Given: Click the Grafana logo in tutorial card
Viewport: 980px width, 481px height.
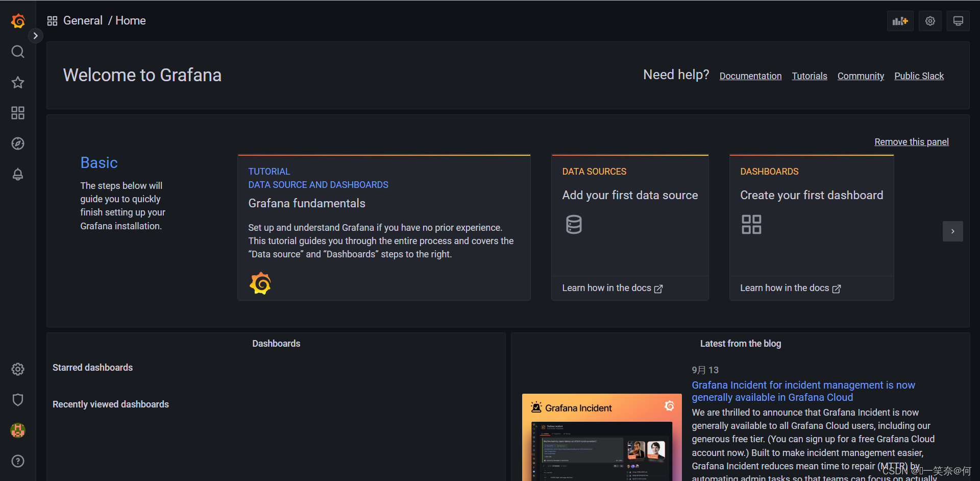Looking at the screenshot, I should (x=260, y=283).
